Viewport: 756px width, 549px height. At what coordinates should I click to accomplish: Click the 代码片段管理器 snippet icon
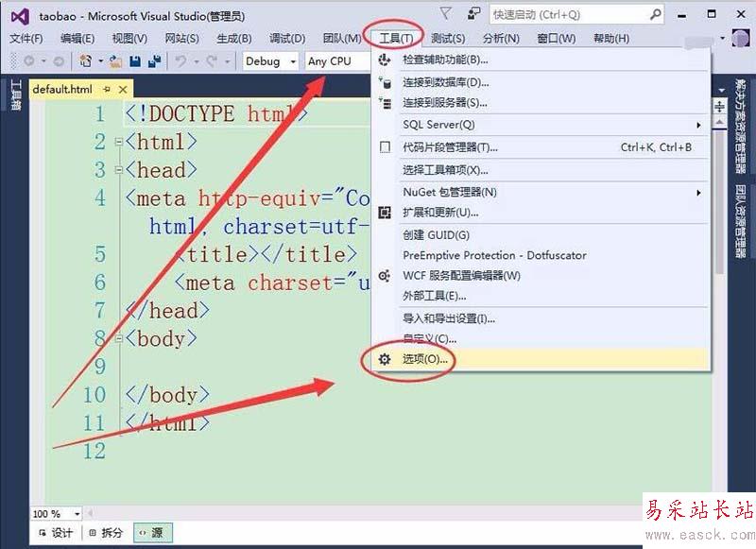(x=385, y=147)
